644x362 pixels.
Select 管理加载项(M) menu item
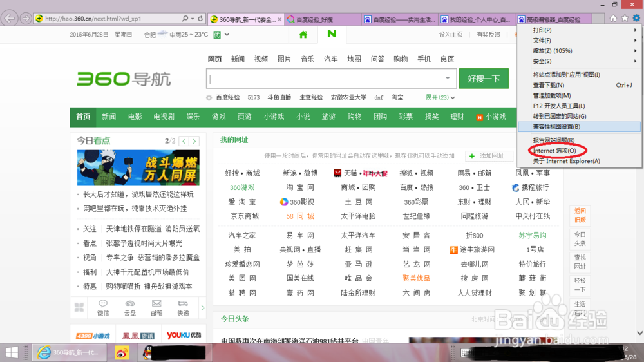580,95
